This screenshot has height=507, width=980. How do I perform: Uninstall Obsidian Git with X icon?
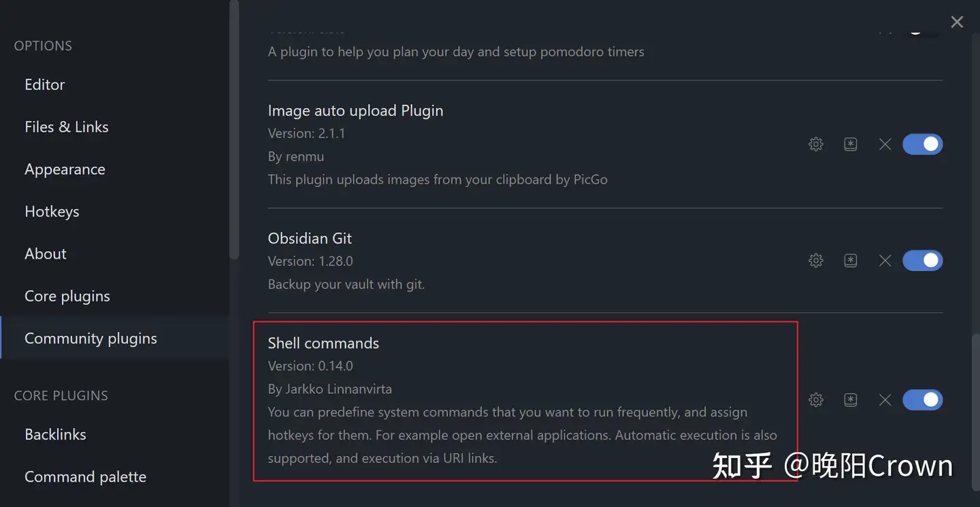tap(885, 261)
